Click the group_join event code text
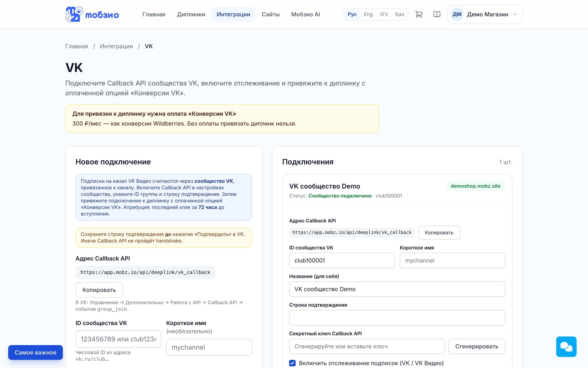The width and height of the screenshot is (588, 368). click(112, 309)
